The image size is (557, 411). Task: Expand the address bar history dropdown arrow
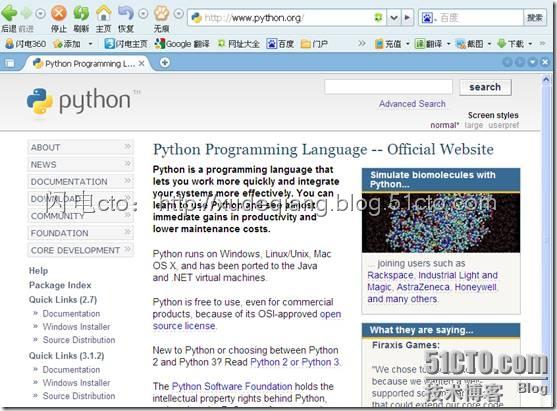[x=394, y=17]
